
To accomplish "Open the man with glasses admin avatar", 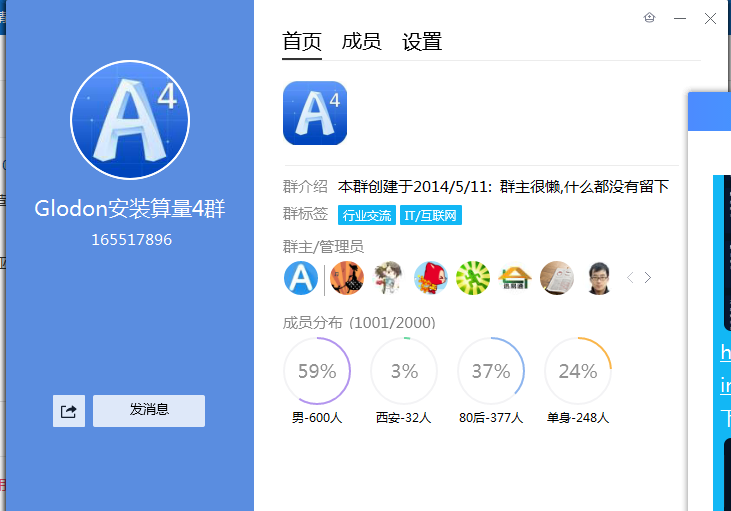I will [599, 278].
